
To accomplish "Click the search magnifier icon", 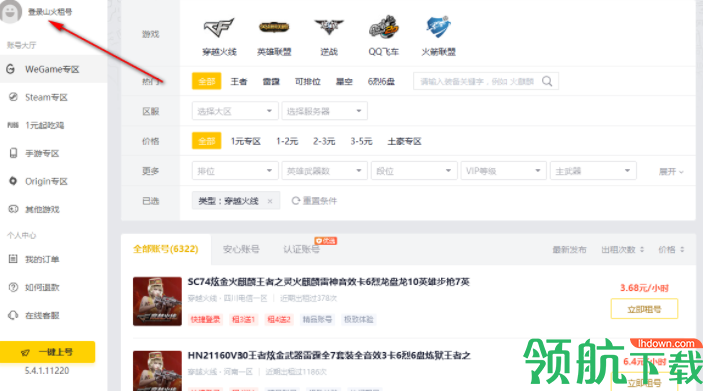I will (x=547, y=81).
